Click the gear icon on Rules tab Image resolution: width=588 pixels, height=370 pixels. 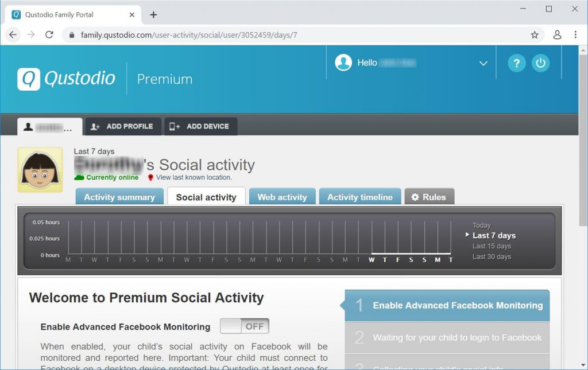415,197
